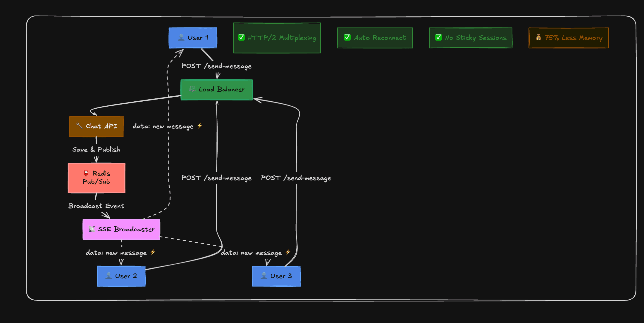Click the No Sticky Sessions checkmark
644x323 pixels.
click(438, 37)
